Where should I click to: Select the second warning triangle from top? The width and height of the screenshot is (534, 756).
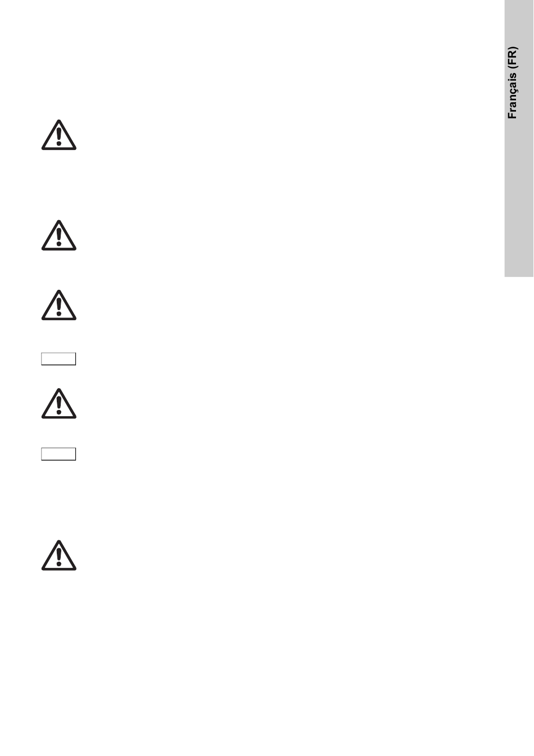click(58, 235)
